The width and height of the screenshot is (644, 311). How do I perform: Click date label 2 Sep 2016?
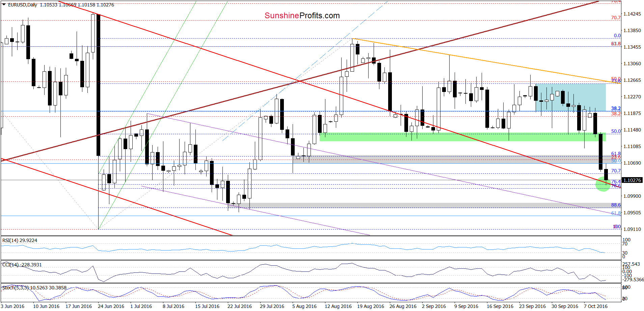click(x=434, y=306)
